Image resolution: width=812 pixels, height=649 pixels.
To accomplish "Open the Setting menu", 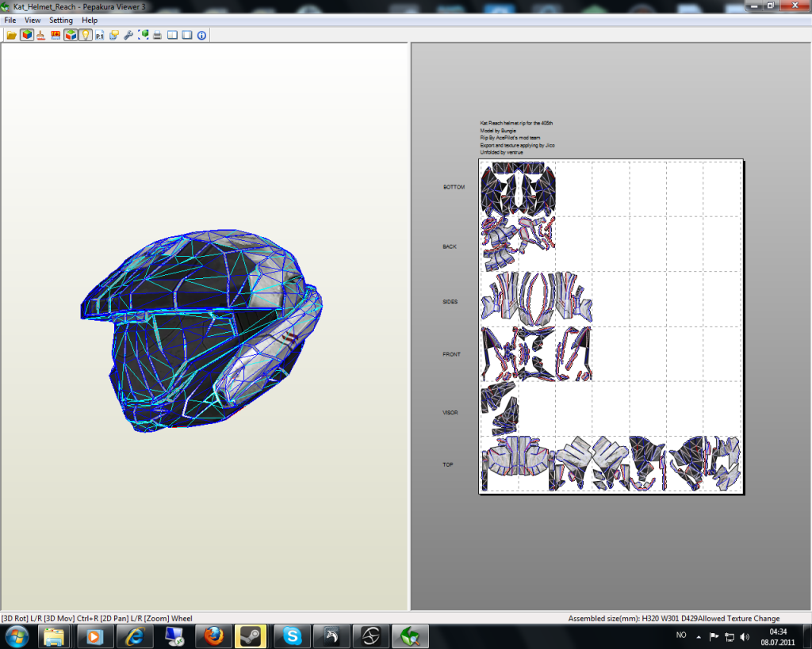I will pyautogui.click(x=60, y=20).
